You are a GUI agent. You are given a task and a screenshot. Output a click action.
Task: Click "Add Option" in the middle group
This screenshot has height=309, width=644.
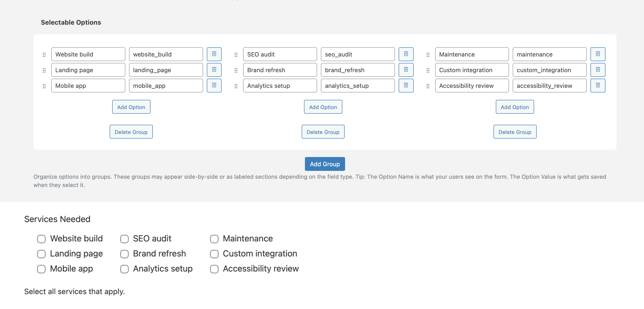(323, 107)
